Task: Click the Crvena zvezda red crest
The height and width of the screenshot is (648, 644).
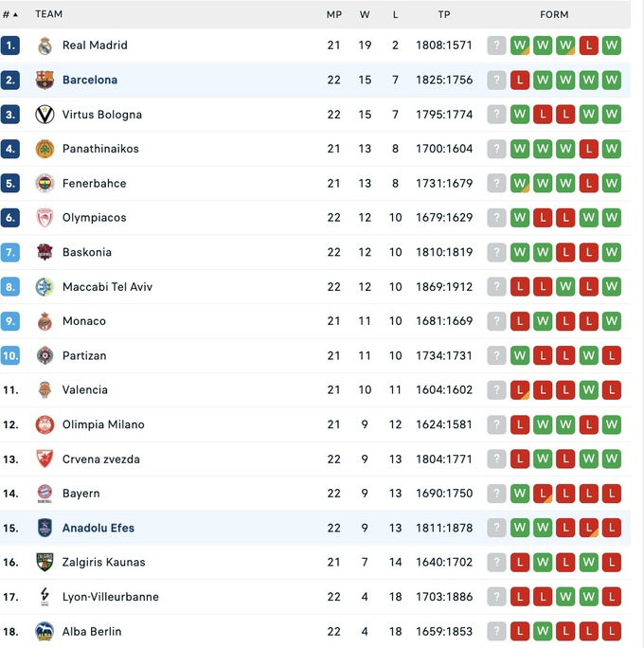Action: (45, 459)
